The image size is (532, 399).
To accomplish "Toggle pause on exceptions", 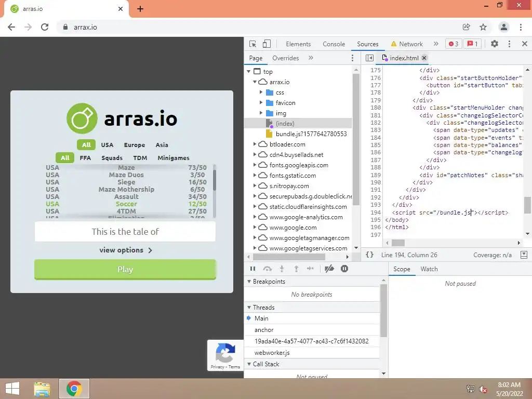I will click(344, 269).
